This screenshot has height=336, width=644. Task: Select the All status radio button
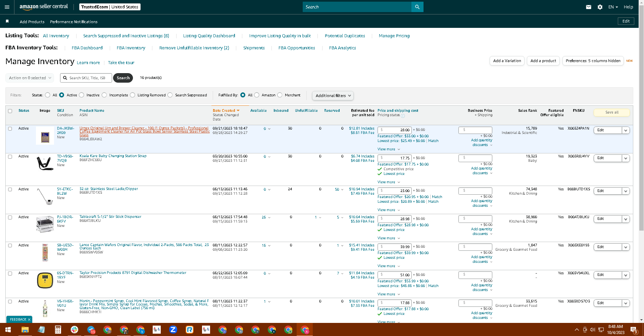[48, 95]
